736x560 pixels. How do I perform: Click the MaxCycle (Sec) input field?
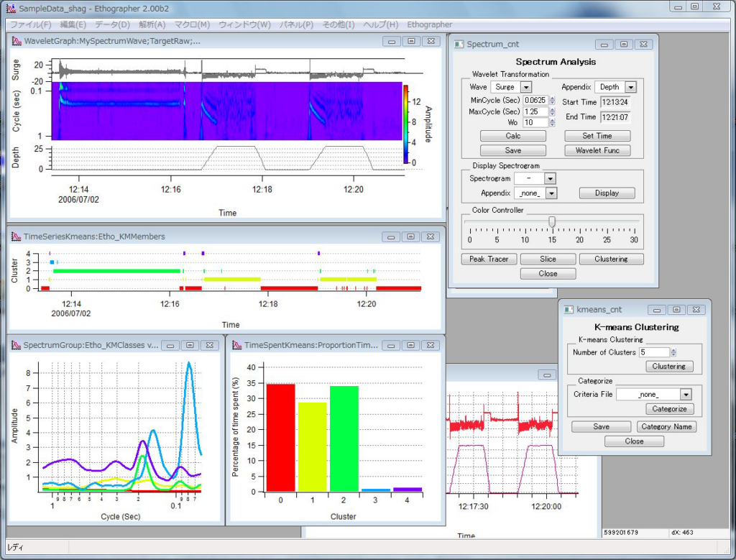(535, 111)
